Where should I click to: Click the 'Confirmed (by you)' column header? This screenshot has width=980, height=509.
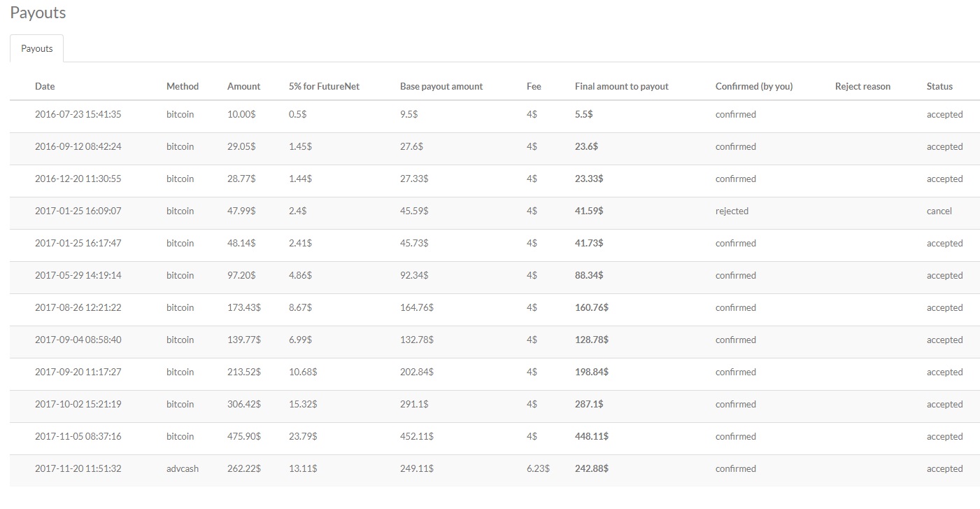pyautogui.click(x=753, y=86)
